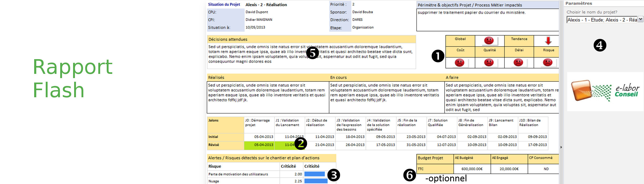644x184 pixels.
Task: Click the J10 : Bilan de Réalisation header
Action: click(x=533, y=125)
